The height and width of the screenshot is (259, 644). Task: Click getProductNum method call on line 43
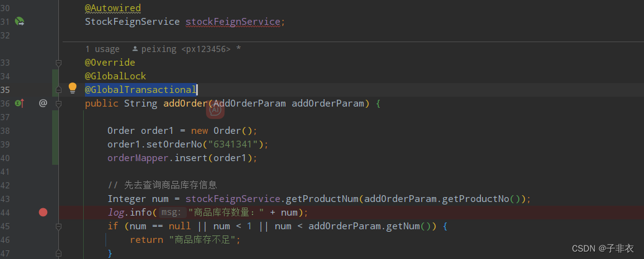(322, 199)
